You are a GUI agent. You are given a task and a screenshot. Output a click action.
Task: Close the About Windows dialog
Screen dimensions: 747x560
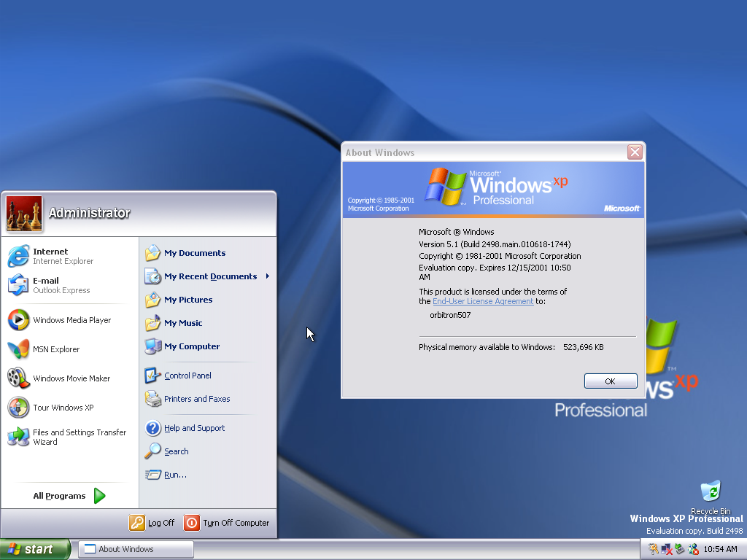tap(635, 152)
